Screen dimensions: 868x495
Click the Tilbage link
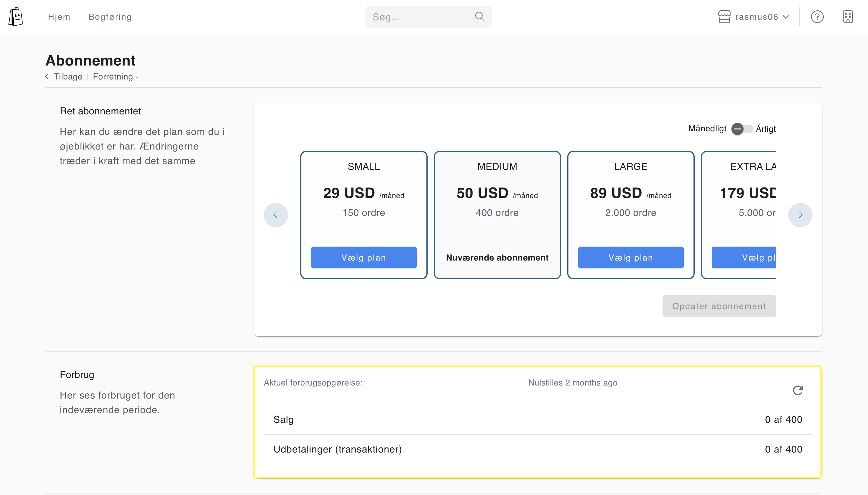[x=68, y=76]
